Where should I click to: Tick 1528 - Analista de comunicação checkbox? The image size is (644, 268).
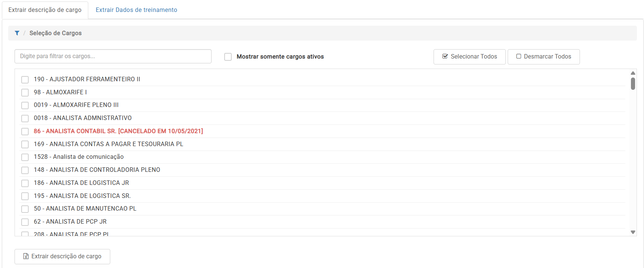(25, 157)
